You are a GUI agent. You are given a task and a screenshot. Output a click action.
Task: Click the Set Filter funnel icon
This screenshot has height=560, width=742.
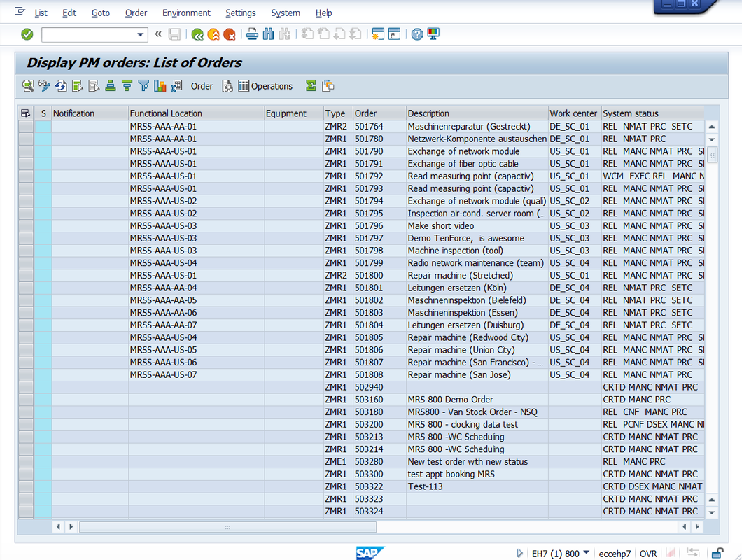(x=143, y=85)
